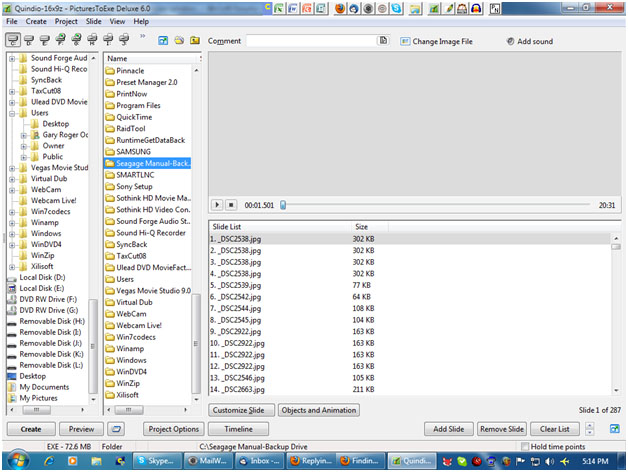Image resolution: width=628 pixels, height=472 pixels.
Task: Expand the Vegas Movie Stud tree folder
Action: (12, 168)
